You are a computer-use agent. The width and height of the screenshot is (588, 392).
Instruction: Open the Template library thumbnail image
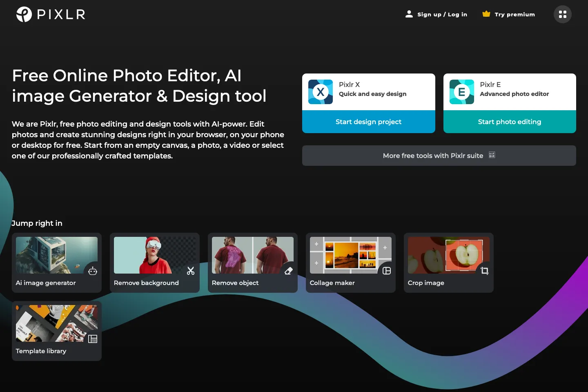tap(57, 323)
